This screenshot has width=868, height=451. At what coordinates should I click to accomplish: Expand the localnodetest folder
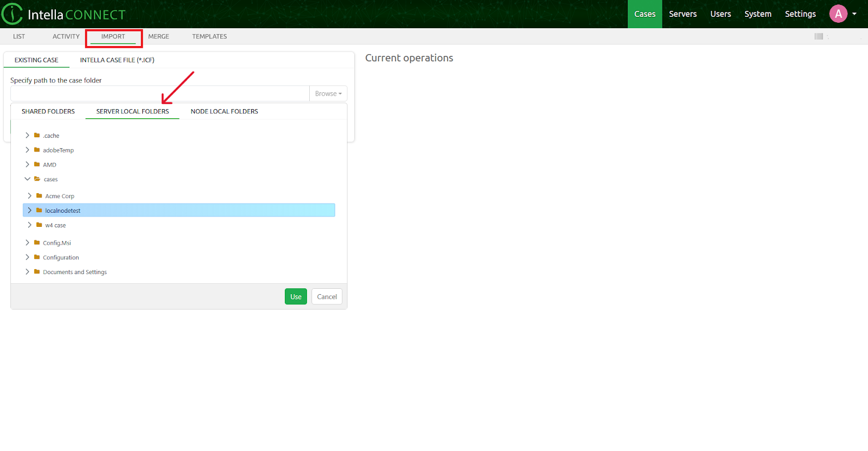point(29,210)
